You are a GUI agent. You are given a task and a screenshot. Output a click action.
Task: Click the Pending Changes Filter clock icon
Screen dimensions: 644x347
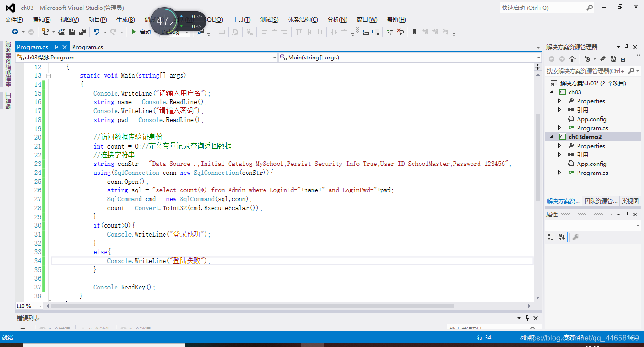587,59
